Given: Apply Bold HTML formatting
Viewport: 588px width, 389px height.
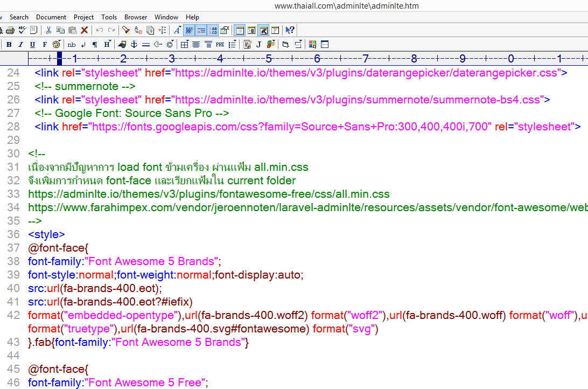Looking at the screenshot, I should coord(9,44).
